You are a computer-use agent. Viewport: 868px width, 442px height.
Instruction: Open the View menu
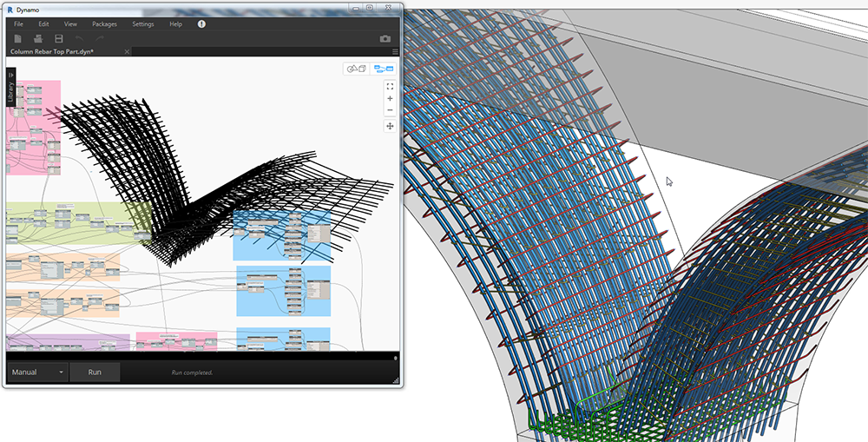[x=70, y=23]
